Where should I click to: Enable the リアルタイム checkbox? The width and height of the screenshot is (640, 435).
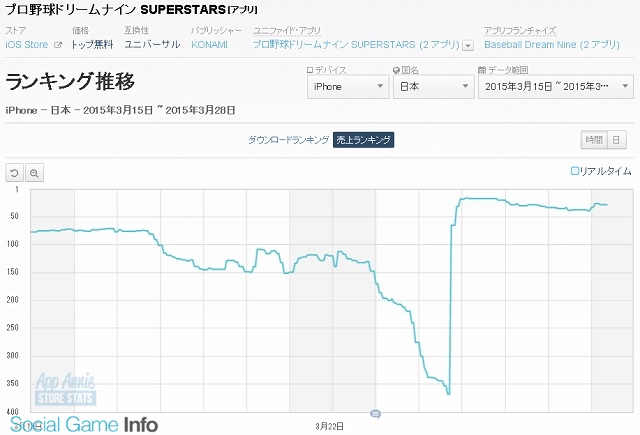(574, 171)
